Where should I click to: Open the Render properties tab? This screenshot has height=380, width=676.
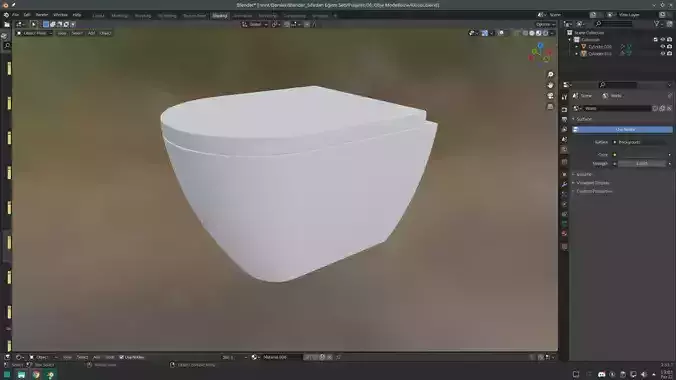pyautogui.click(x=564, y=110)
